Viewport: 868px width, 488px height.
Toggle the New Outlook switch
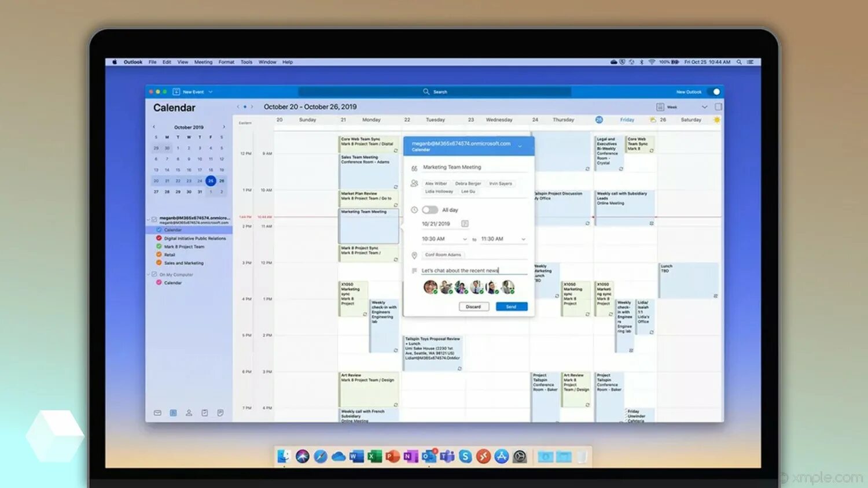[x=715, y=92]
